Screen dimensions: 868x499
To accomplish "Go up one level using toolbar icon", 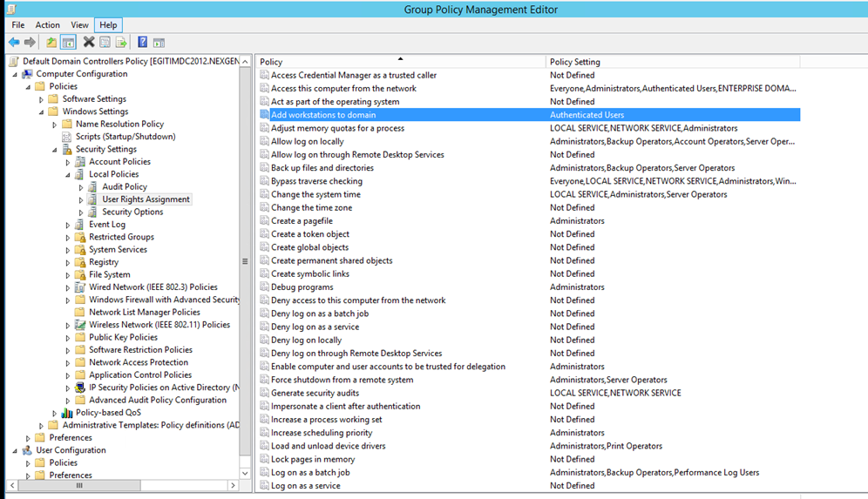I will 51,42.
